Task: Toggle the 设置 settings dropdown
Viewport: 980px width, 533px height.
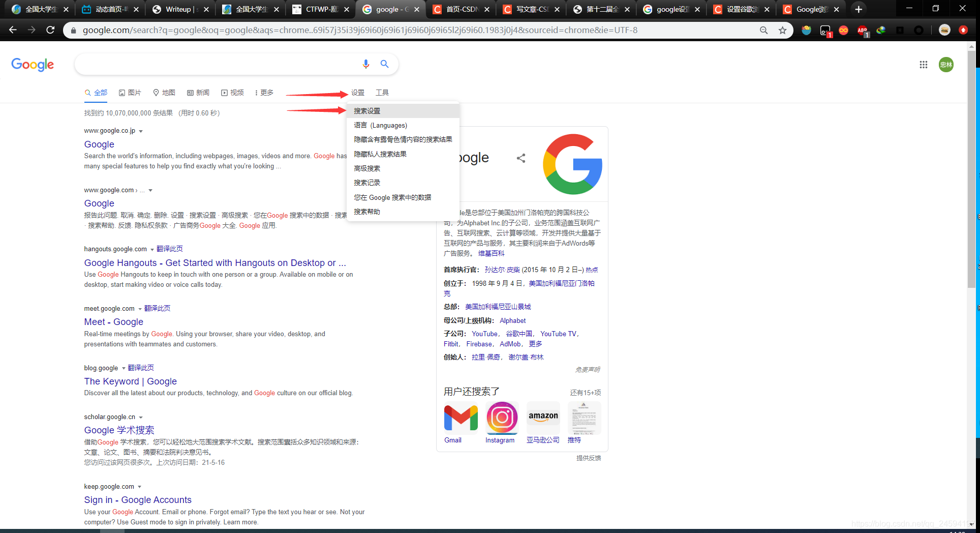Action: point(358,93)
